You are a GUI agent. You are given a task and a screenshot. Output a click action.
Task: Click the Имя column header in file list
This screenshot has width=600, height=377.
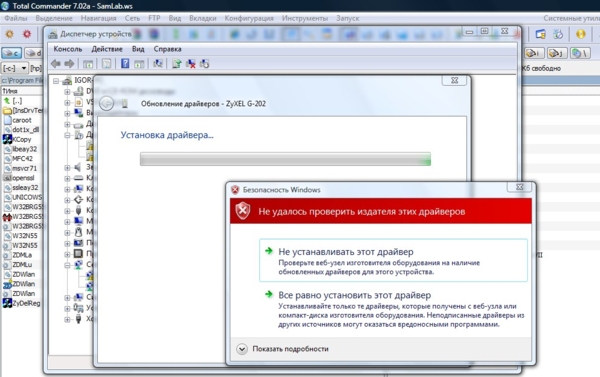pos(22,91)
